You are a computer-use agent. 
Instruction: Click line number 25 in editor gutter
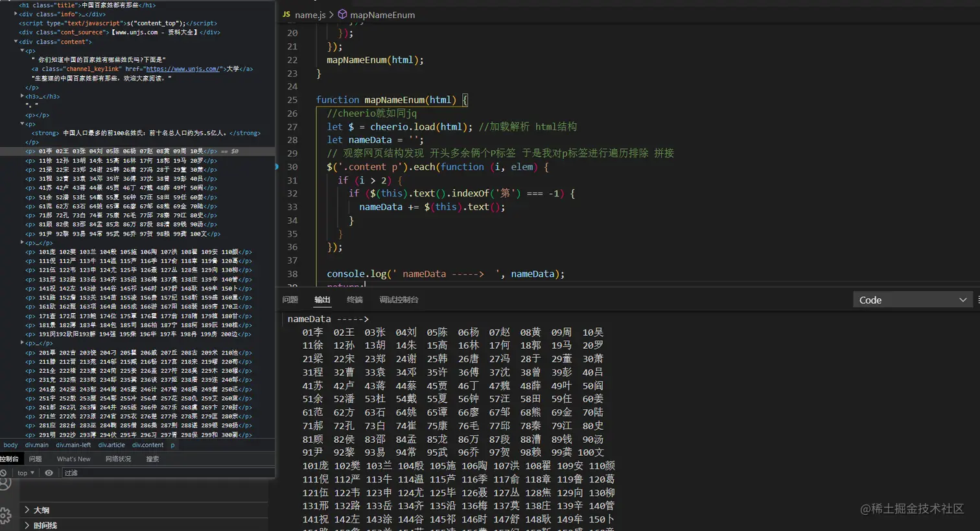(x=292, y=100)
